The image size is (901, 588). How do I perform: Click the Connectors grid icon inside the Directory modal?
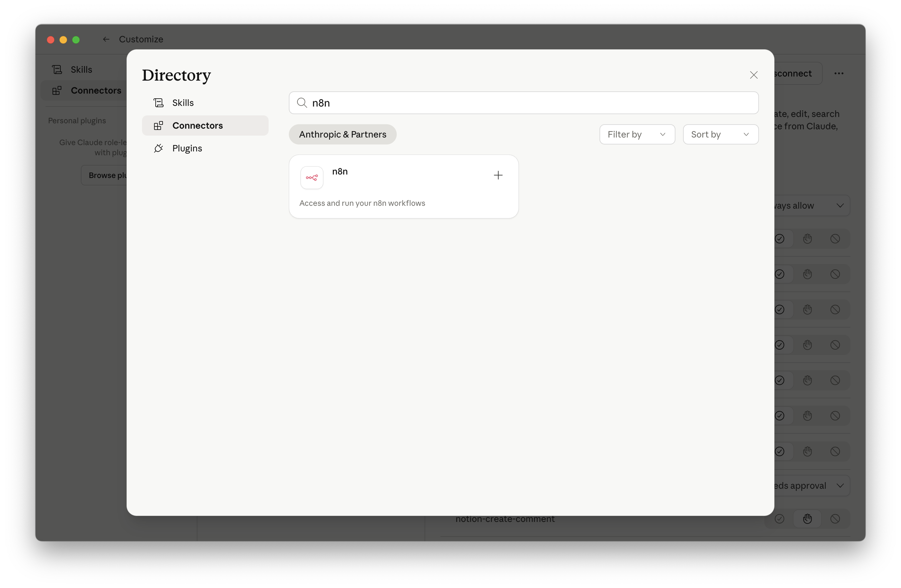point(158,125)
